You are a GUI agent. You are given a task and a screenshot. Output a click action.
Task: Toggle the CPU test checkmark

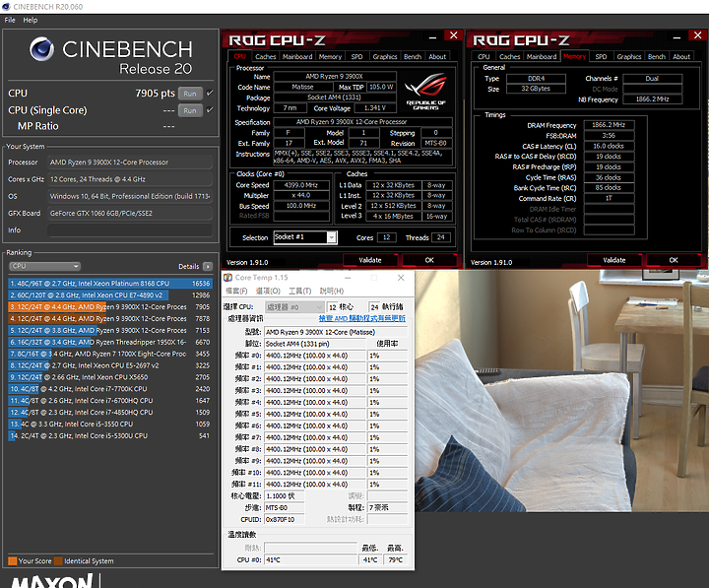[210, 94]
